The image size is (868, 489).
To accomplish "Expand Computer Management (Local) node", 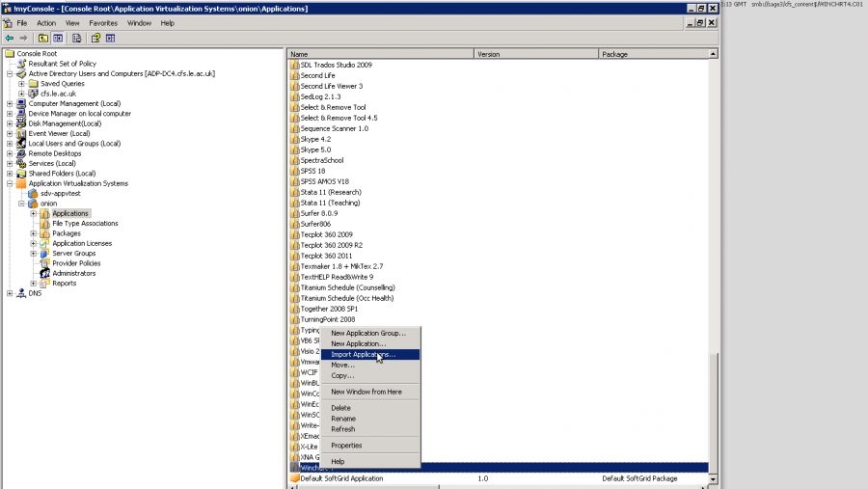I will tap(10, 103).
